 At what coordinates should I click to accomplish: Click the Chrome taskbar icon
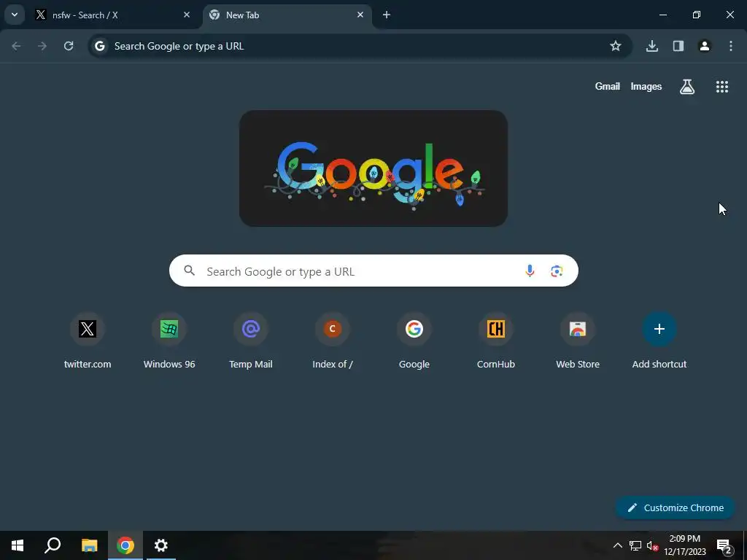click(125, 545)
